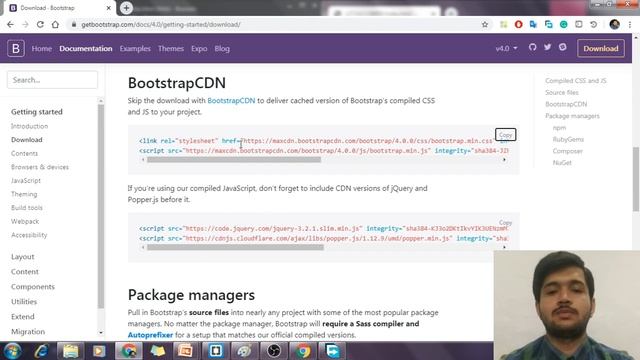Copy the BootstrapCDN link code
The image size is (640, 360).
click(505, 135)
